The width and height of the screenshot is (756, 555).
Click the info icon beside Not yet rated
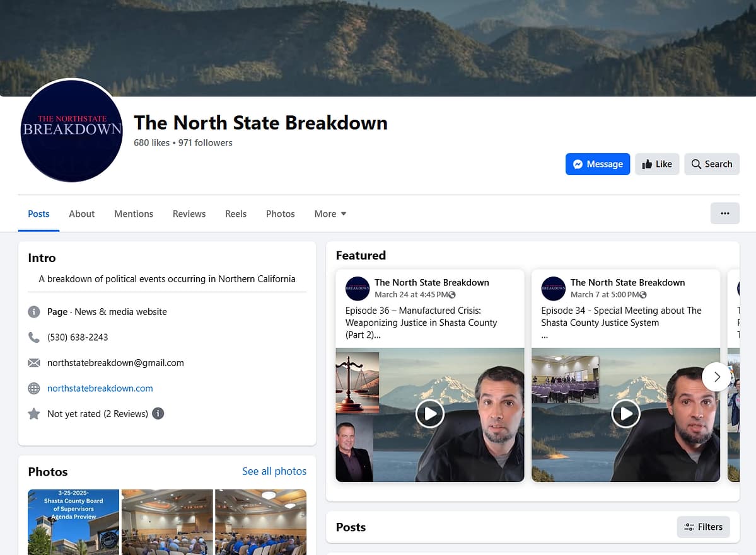pyautogui.click(x=158, y=413)
